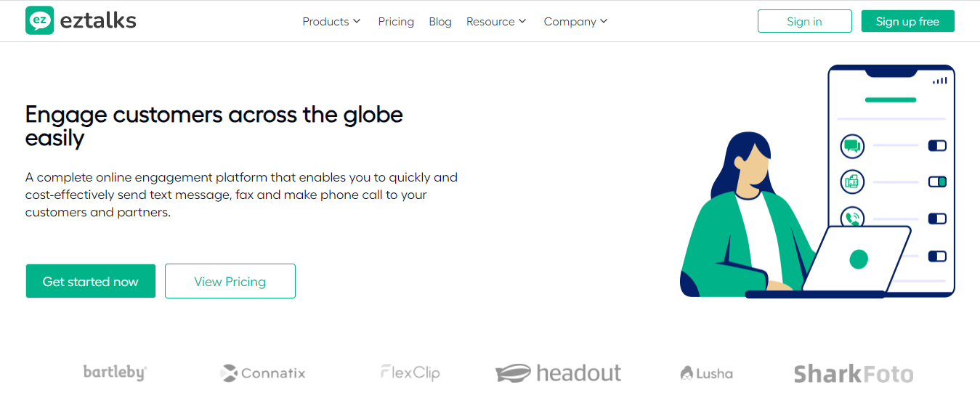This screenshot has width=980, height=411.
Task: Click the Sign up free button
Action: pos(907,22)
